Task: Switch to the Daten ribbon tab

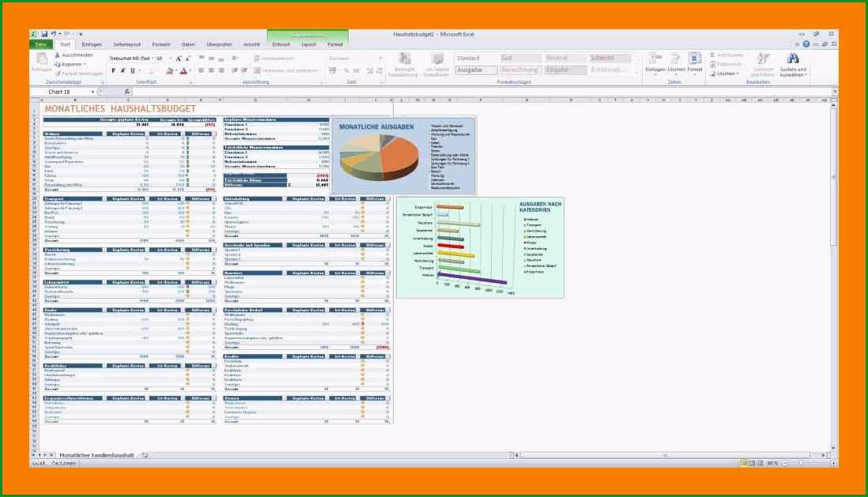Action: tap(188, 44)
